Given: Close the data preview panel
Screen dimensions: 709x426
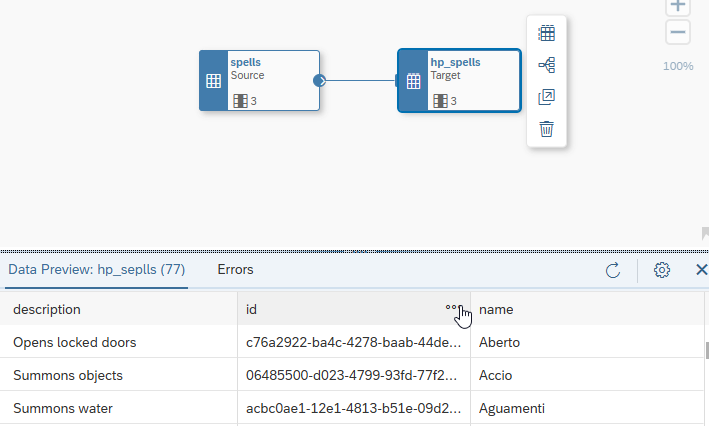Looking at the screenshot, I should point(701,270).
